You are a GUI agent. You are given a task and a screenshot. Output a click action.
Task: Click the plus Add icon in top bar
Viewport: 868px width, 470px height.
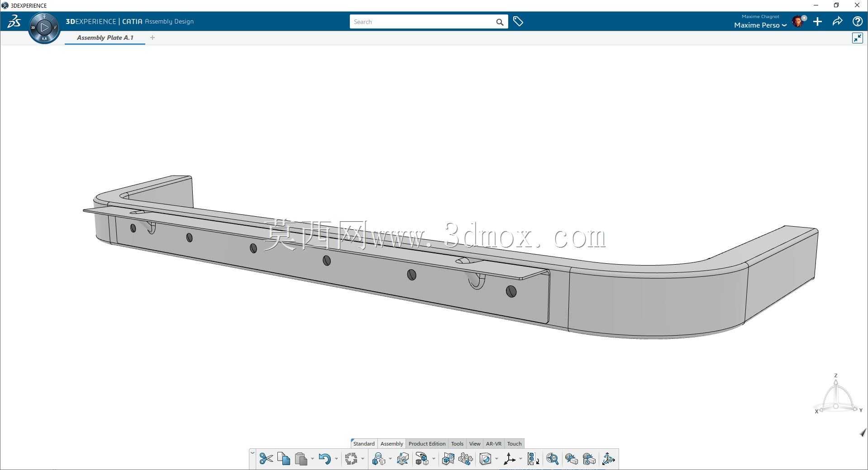[x=817, y=21]
